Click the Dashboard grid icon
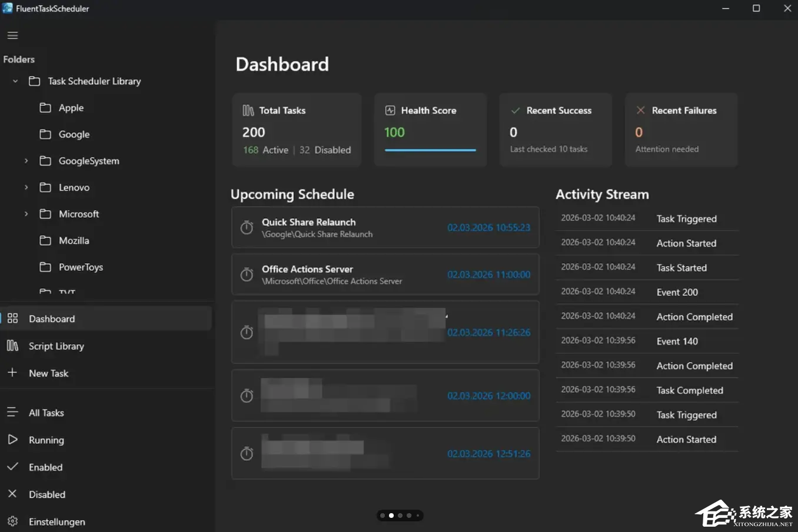The image size is (798, 532). pos(12,318)
